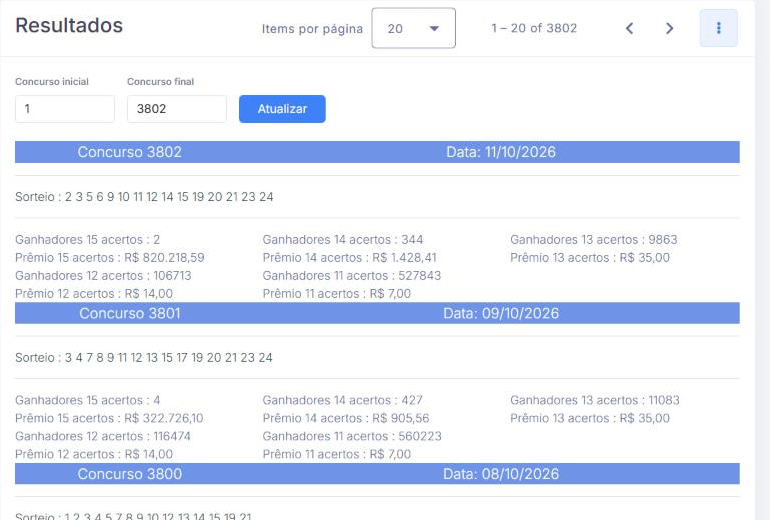
Task: Click 'Ganhadores 12 acertos : 106713'
Action: coord(103,275)
